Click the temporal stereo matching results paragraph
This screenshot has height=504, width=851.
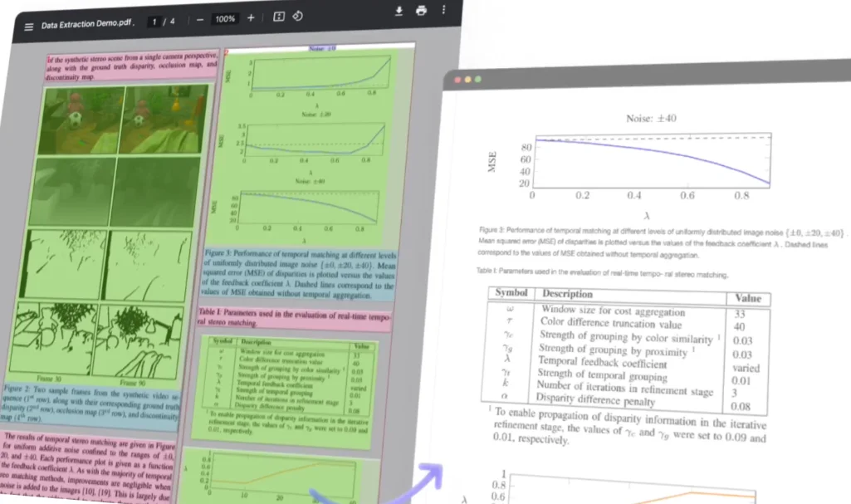coord(87,467)
